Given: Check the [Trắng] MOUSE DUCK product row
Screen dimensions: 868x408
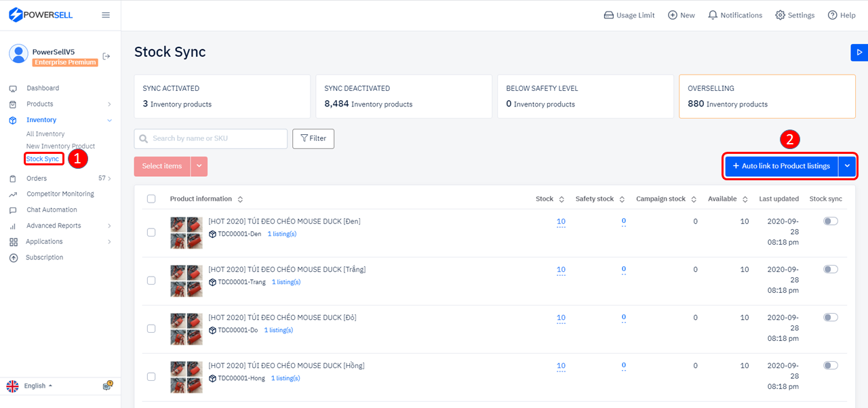Looking at the screenshot, I should [151, 281].
